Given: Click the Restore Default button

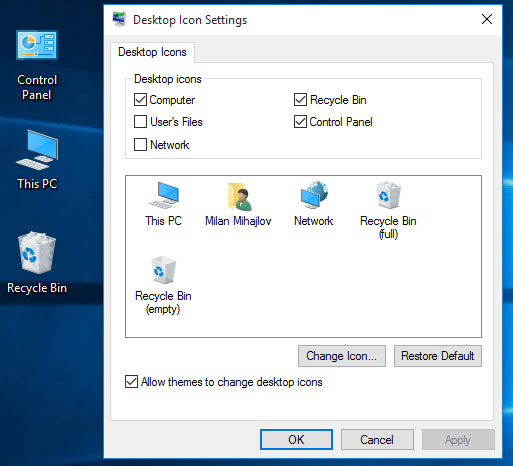Looking at the screenshot, I should tap(438, 356).
